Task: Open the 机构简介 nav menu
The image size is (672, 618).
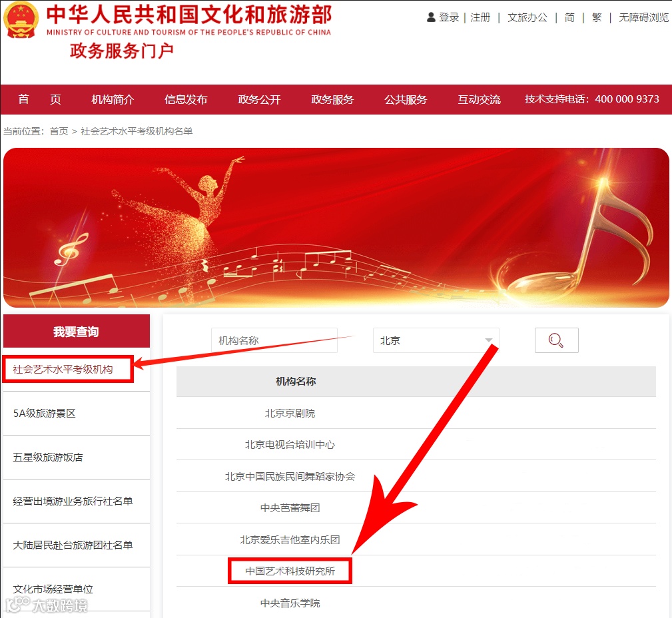Action: click(x=113, y=99)
